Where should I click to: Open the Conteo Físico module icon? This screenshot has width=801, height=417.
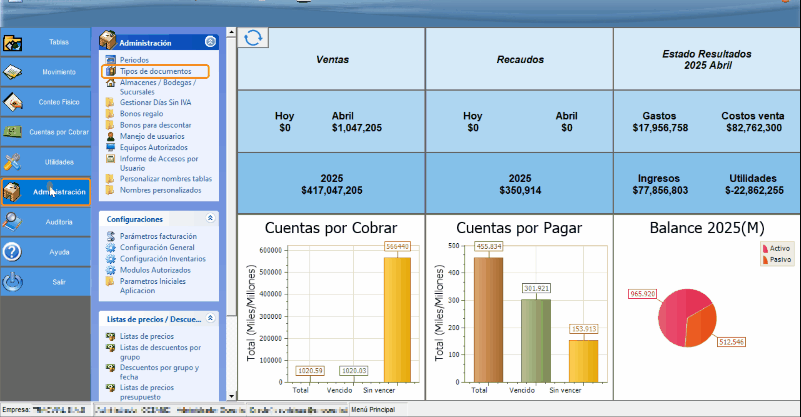(14, 102)
